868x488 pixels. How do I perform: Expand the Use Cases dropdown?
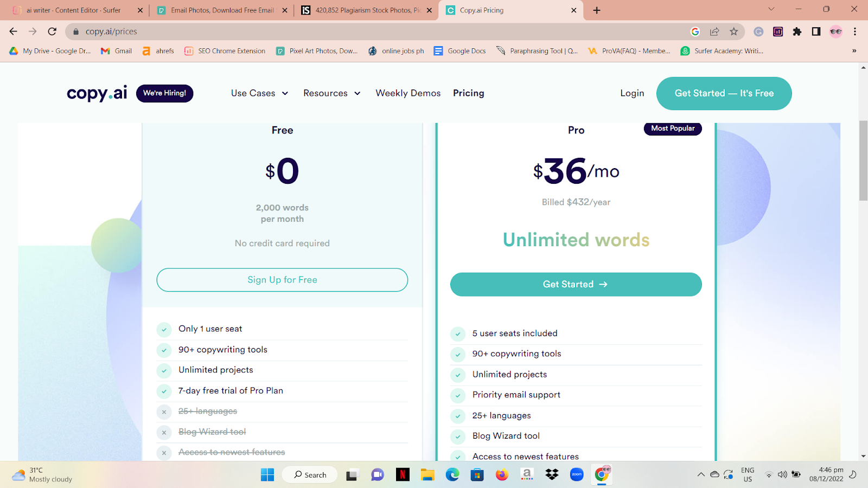point(259,93)
